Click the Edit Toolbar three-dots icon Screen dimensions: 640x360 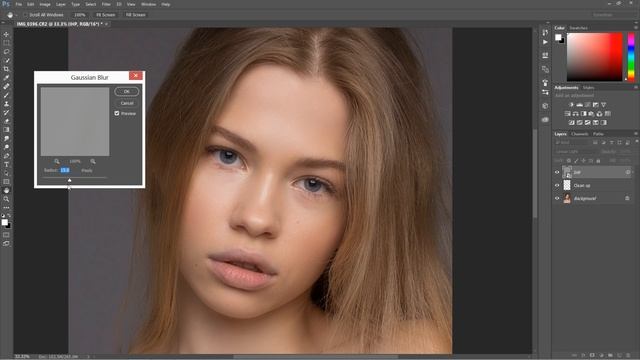point(6,207)
